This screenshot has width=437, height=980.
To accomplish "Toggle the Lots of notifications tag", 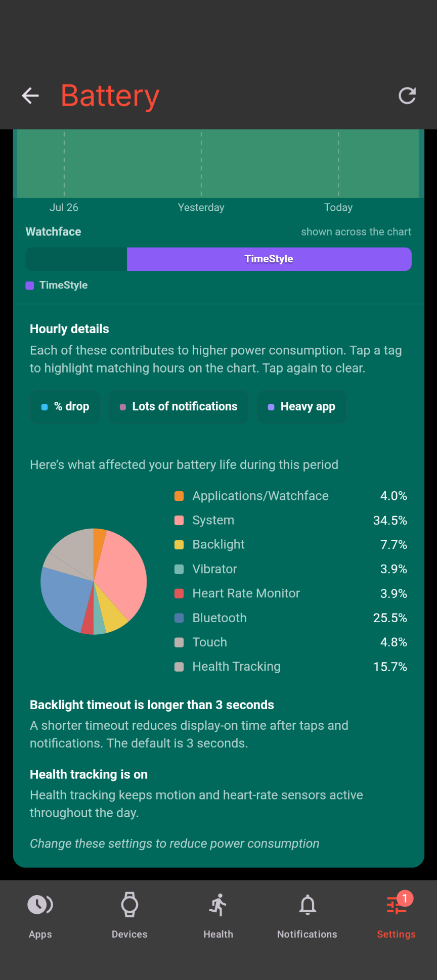I will [x=179, y=407].
